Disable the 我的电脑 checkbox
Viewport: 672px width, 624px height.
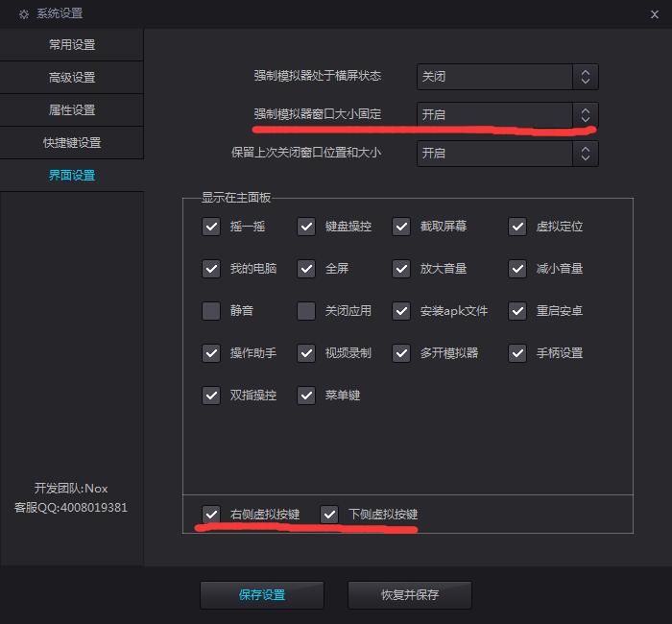coord(211,269)
